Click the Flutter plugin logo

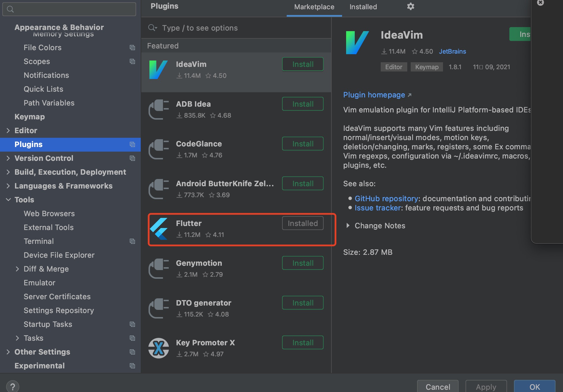[x=159, y=229]
